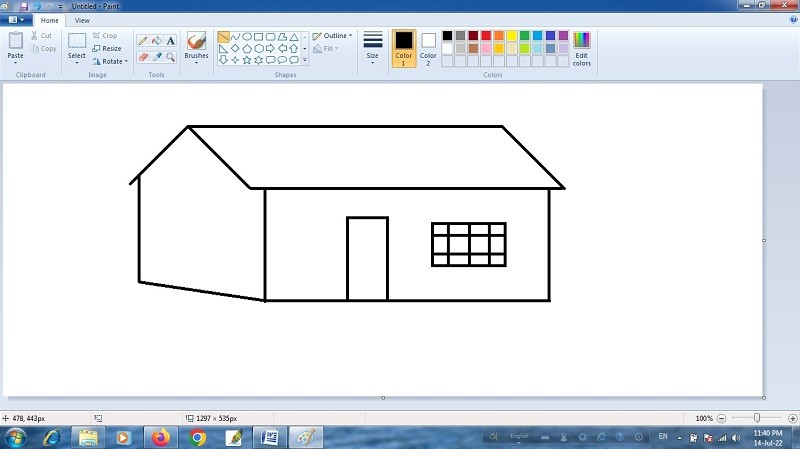800x449 pixels.
Task: Pick the red color swatch
Action: coord(486,36)
